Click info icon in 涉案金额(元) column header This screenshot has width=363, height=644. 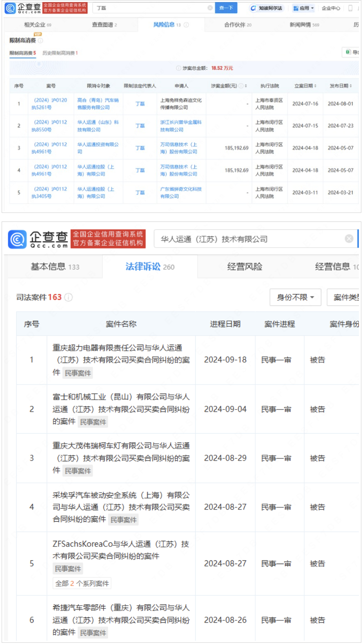[241, 86]
